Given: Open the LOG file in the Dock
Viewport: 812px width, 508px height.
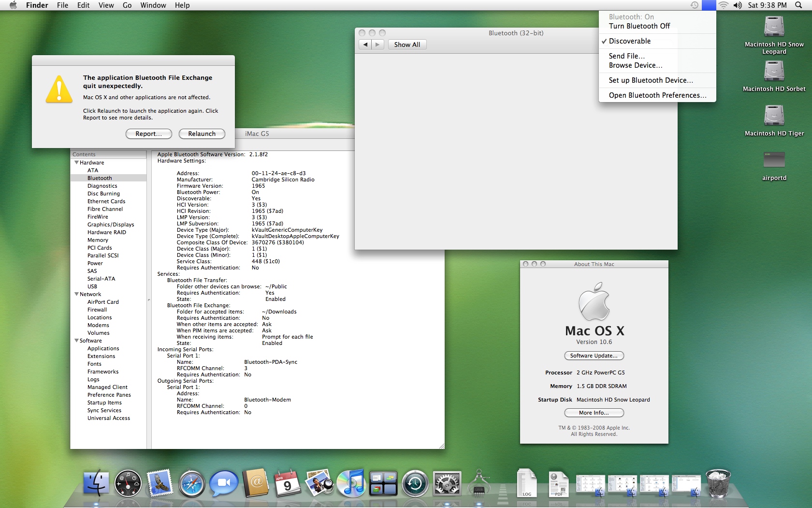Looking at the screenshot, I should (527, 483).
